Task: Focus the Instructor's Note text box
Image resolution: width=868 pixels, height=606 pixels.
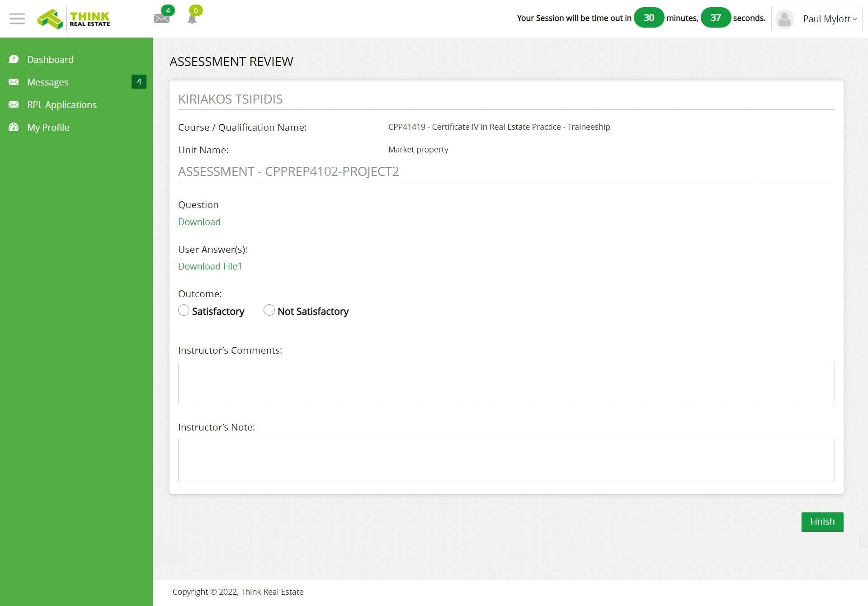Action: (506, 460)
